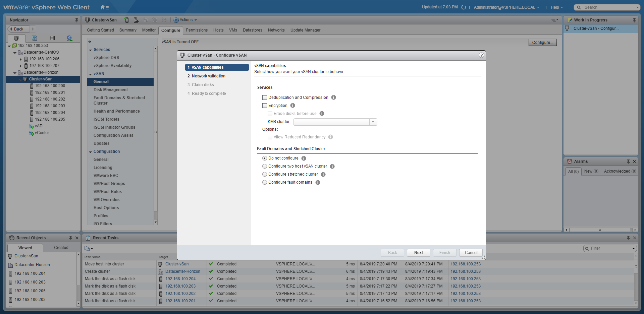
Task: Click the refresh icon next to update time
Action: click(x=464, y=7)
